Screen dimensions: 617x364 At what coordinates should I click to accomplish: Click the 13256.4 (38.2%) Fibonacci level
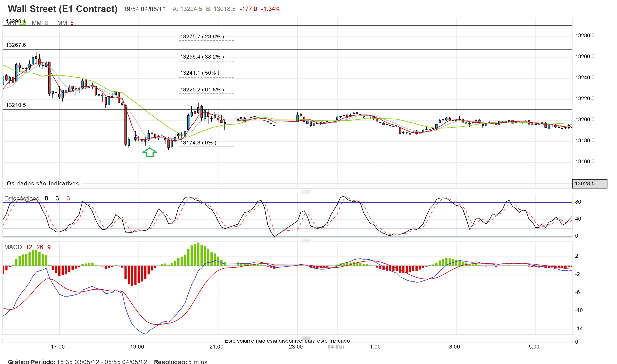tap(202, 57)
